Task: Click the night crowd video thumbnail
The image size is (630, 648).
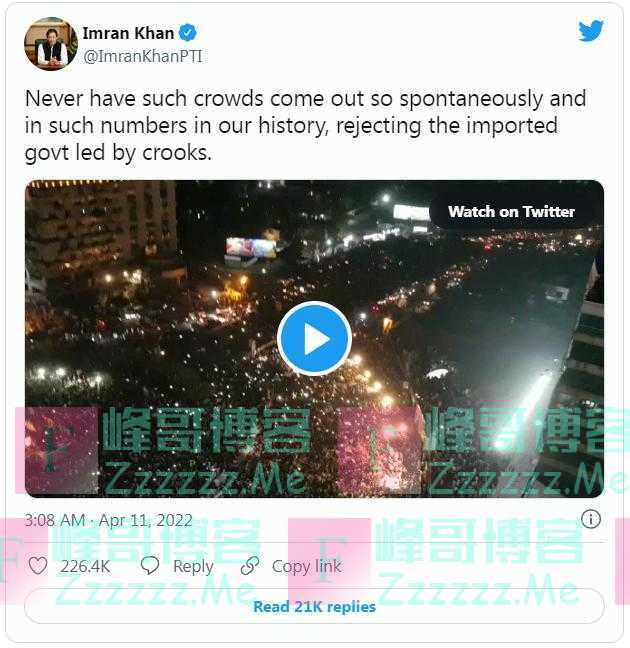Action: (x=315, y=339)
